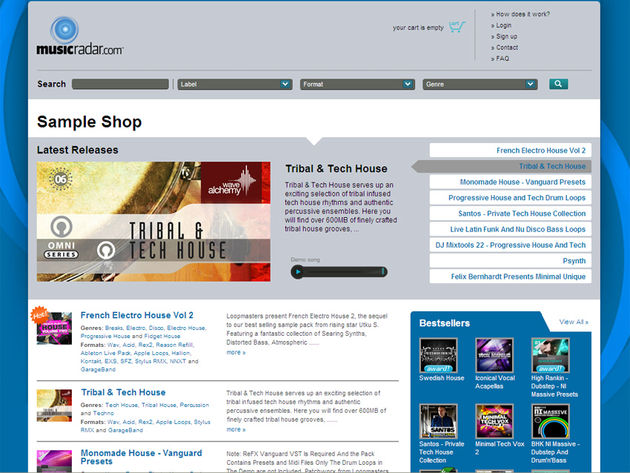Image resolution: width=630 pixels, height=473 pixels.
Task: Open the Genre dropdown
Action: click(480, 84)
